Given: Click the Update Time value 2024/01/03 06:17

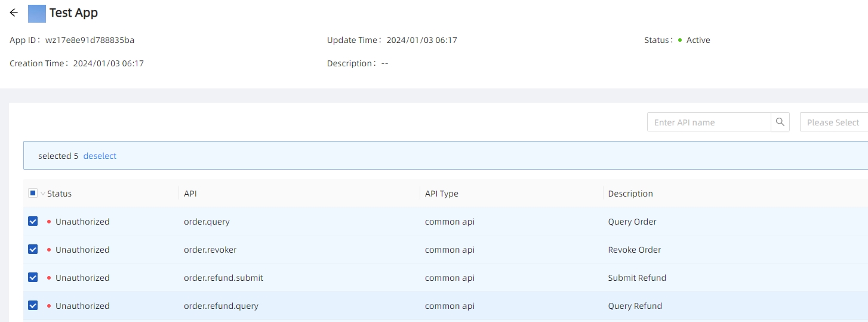Looking at the screenshot, I should coord(422,40).
